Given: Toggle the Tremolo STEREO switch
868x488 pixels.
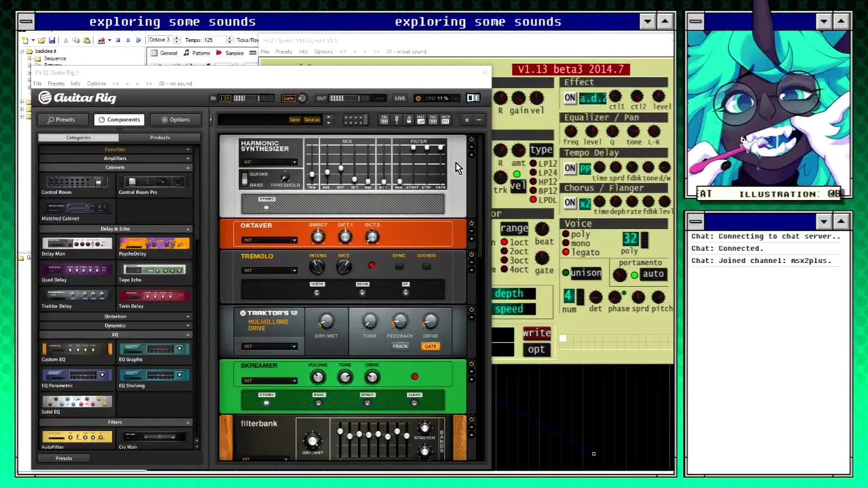Looking at the screenshot, I should (x=426, y=266).
